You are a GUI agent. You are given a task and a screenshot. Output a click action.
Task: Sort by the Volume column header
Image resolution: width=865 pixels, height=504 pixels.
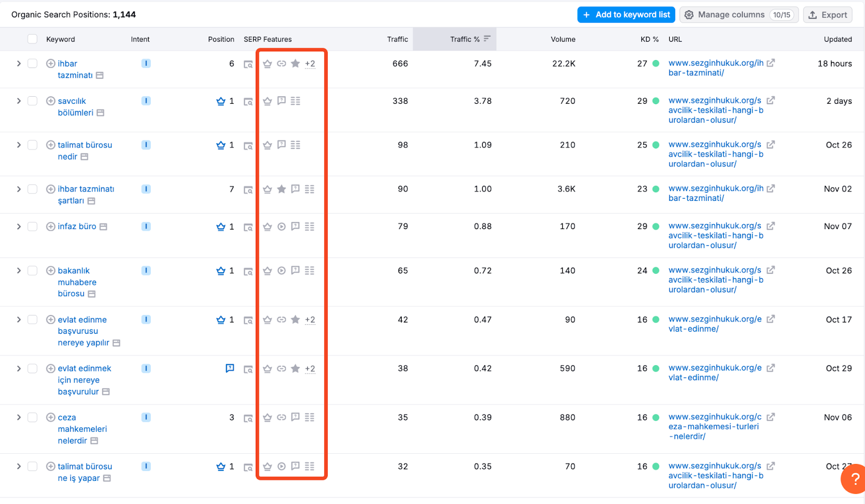[x=563, y=39]
